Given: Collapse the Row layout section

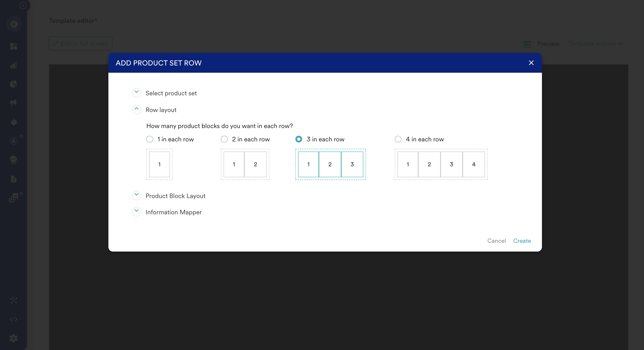Looking at the screenshot, I should (136, 110).
